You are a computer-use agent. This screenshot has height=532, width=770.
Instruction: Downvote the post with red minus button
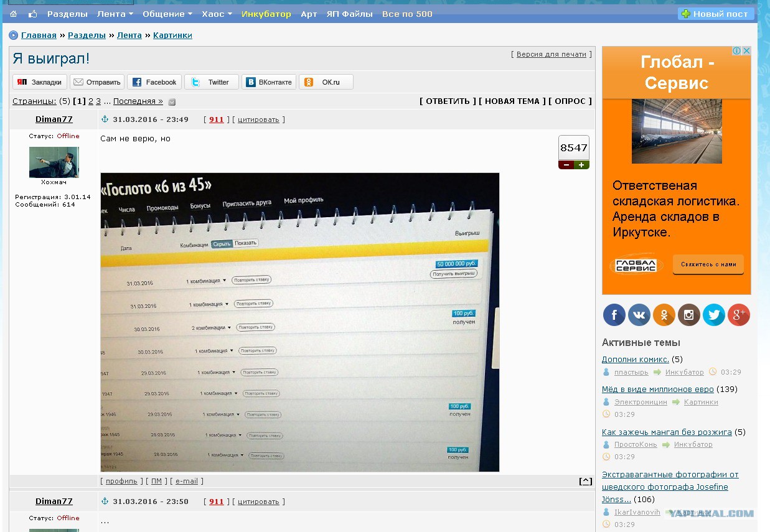(x=566, y=165)
